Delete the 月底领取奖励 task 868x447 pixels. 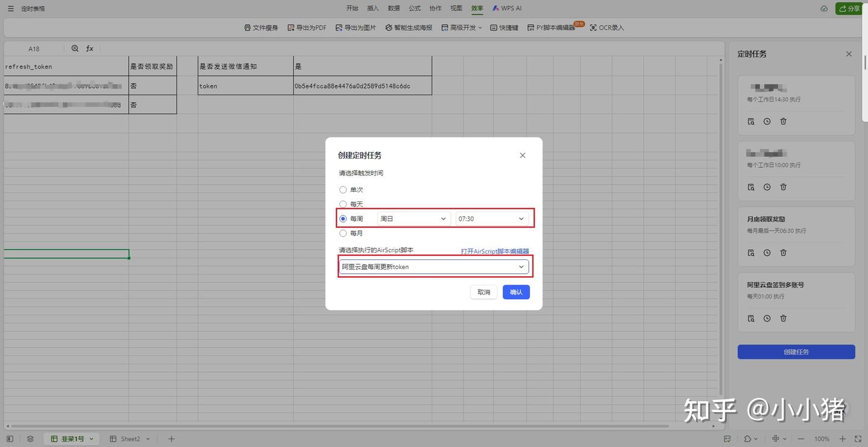[x=783, y=253]
